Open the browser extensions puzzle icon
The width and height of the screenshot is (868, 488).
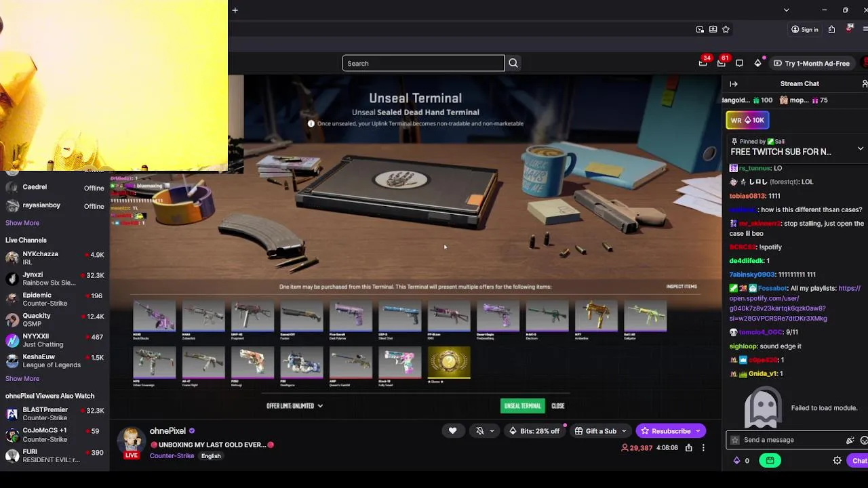pyautogui.click(x=831, y=29)
